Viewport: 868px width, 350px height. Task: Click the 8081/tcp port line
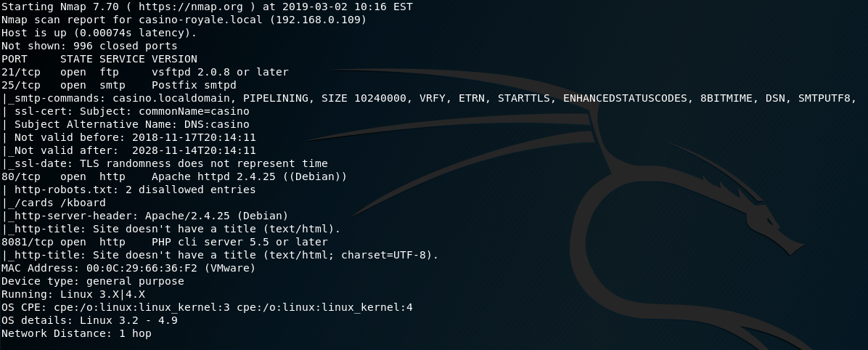pos(165,242)
